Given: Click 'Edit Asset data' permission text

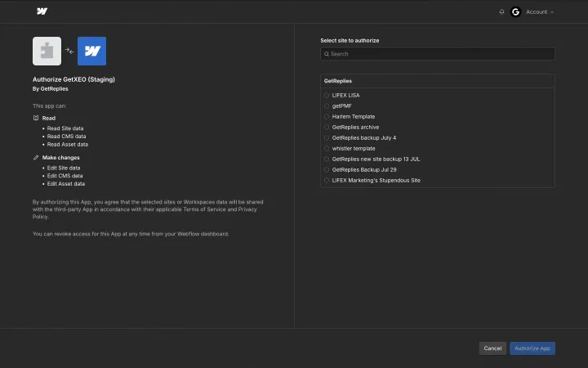Looking at the screenshot, I should coord(66,184).
